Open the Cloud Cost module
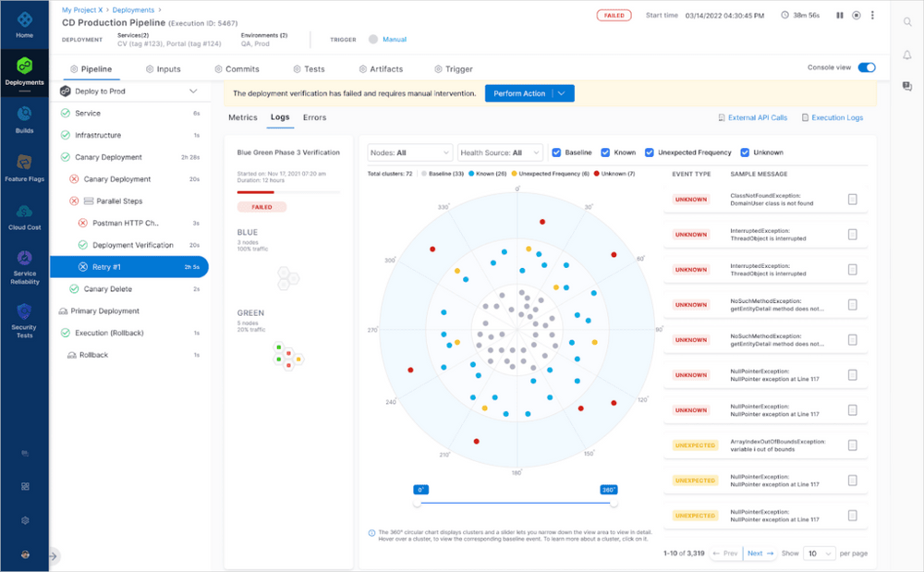The width and height of the screenshot is (924, 572). [x=24, y=216]
